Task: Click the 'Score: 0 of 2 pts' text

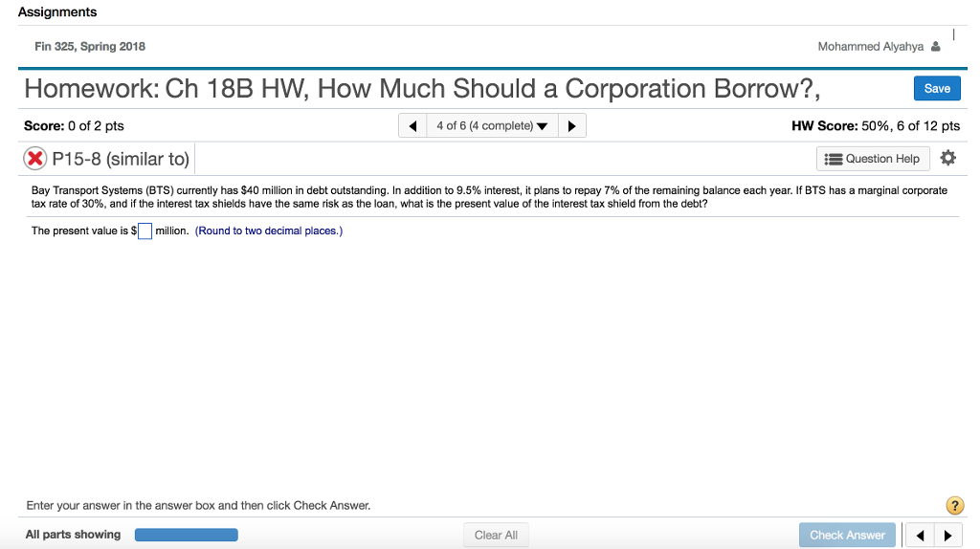Action: 74,125
